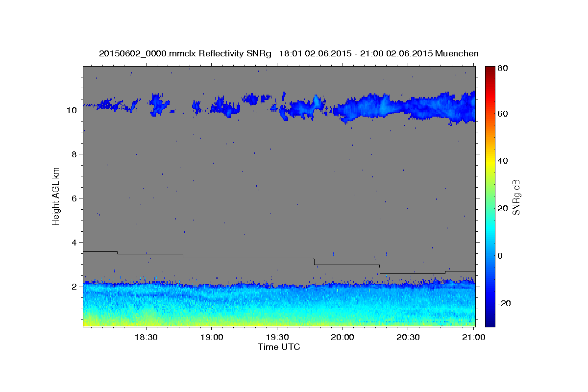The height and width of the screenshot is (392, 588).
Task: Click the 19:00 time tick label
Action: pos(211,338)
